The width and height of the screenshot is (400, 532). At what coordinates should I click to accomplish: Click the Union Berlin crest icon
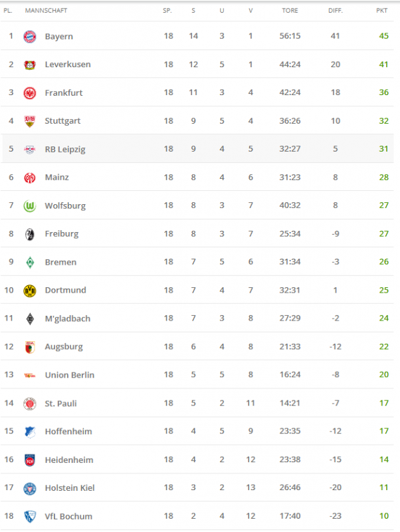point(30,375)
